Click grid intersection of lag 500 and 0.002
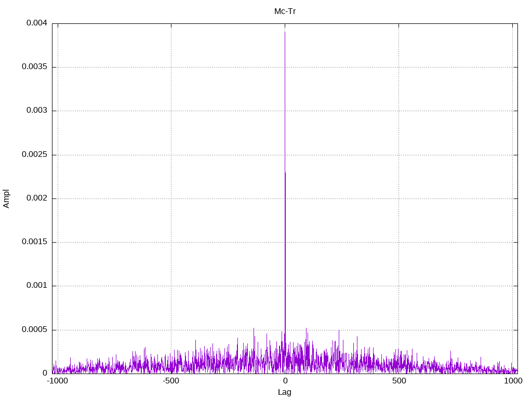The width and height of the screenshot is (532, 399). (398, 198)
